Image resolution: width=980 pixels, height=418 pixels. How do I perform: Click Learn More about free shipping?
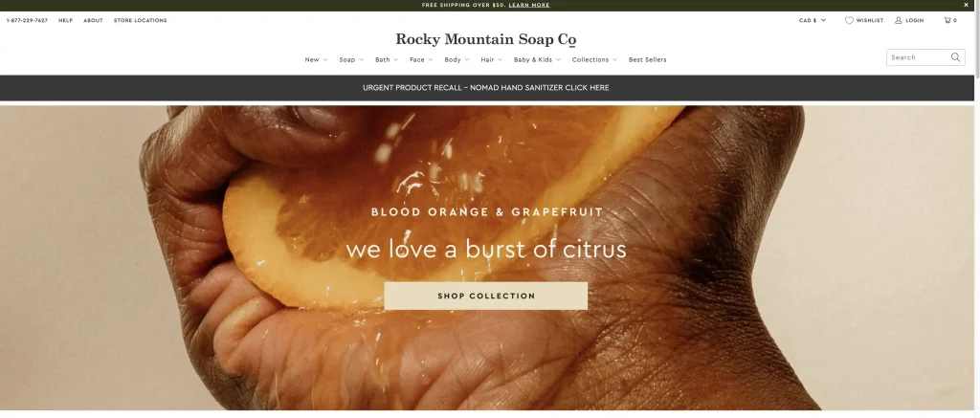tap(528, 5)
